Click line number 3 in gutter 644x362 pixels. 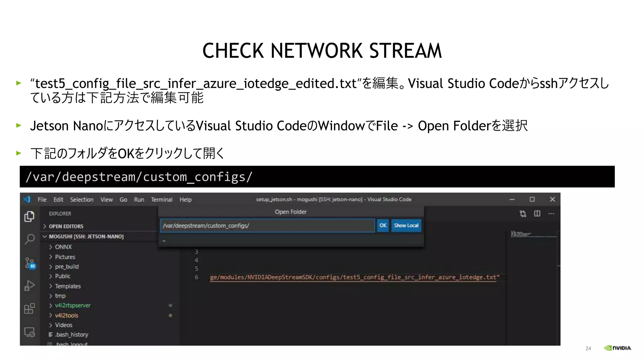pos(197,252)
